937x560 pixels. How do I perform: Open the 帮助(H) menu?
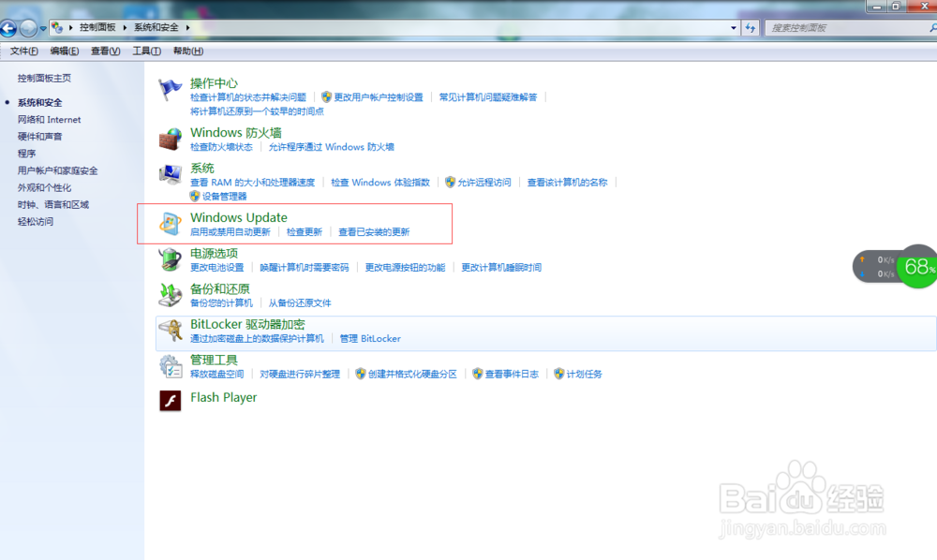188,51
